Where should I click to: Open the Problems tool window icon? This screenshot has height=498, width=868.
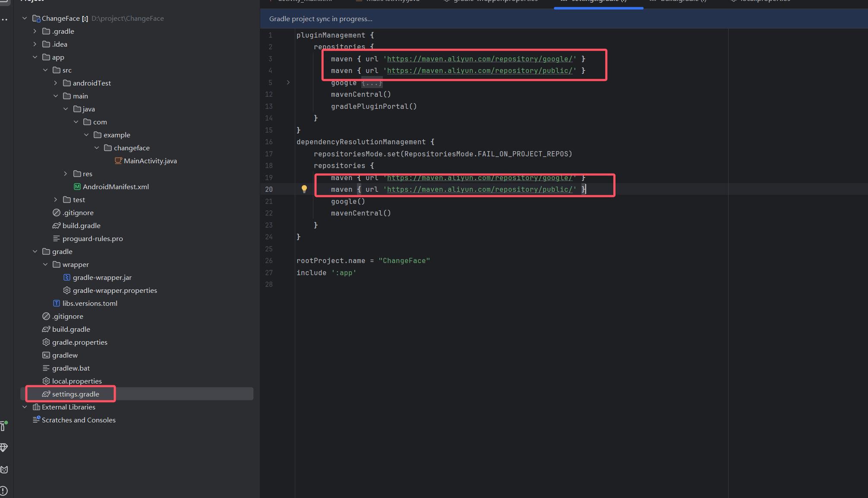tap(4, 491)
